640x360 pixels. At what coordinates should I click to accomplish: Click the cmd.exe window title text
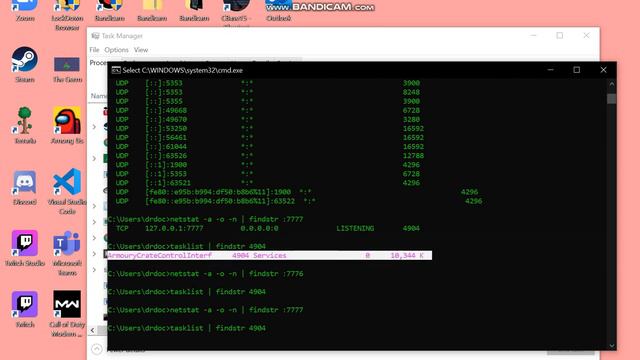182,70
